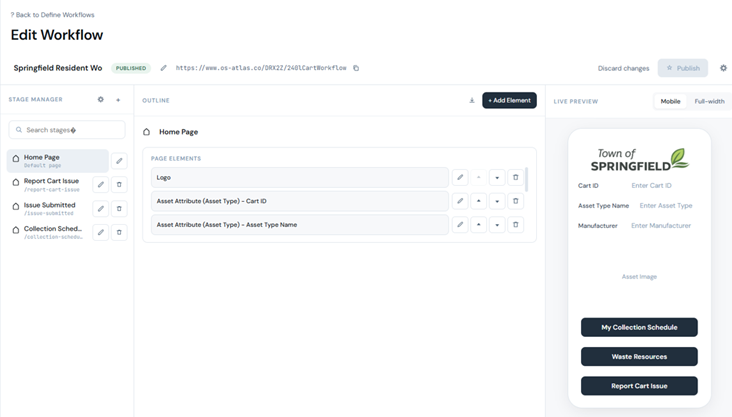The width and height of the screenshot is (732, 417).
Task: Select the Issue Submitted stage
Action: [49, 208]
